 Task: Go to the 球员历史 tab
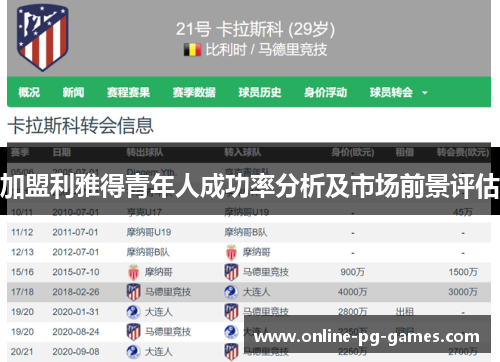260,92
